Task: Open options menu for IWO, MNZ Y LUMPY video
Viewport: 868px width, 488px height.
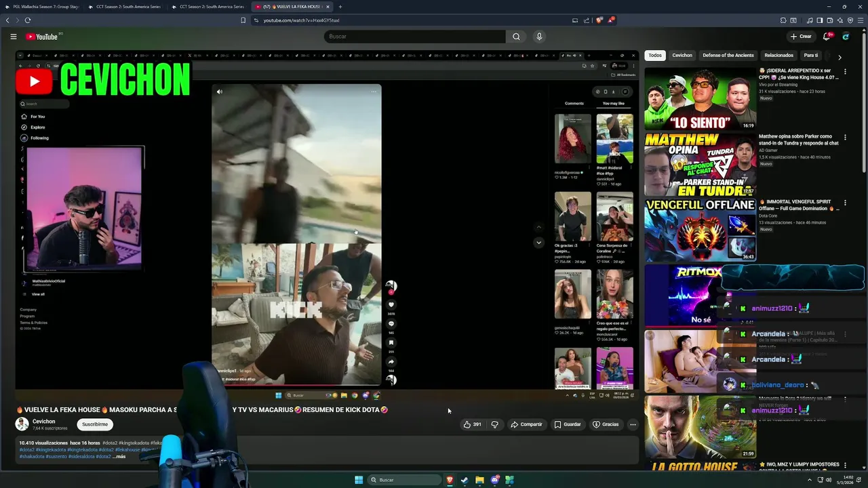Action: click(845, 466)
